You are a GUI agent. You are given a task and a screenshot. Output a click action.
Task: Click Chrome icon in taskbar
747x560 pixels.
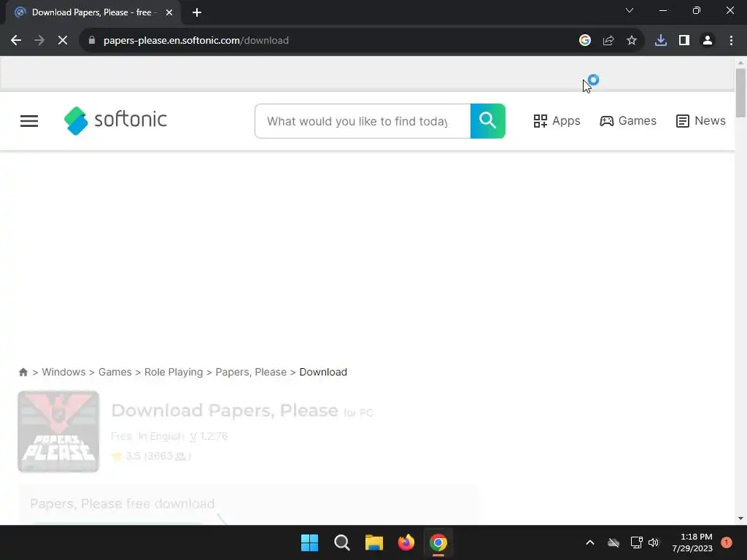(x=438, y=542)
